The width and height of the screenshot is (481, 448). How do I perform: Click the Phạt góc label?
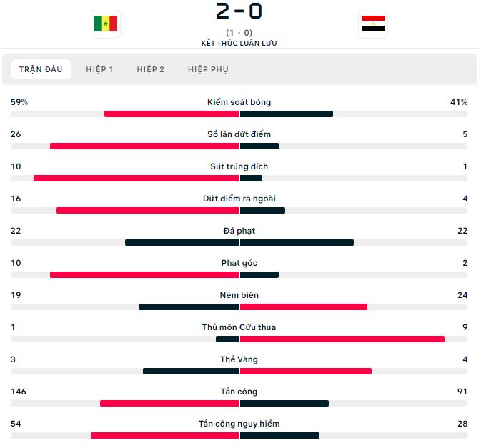point(239,263)
